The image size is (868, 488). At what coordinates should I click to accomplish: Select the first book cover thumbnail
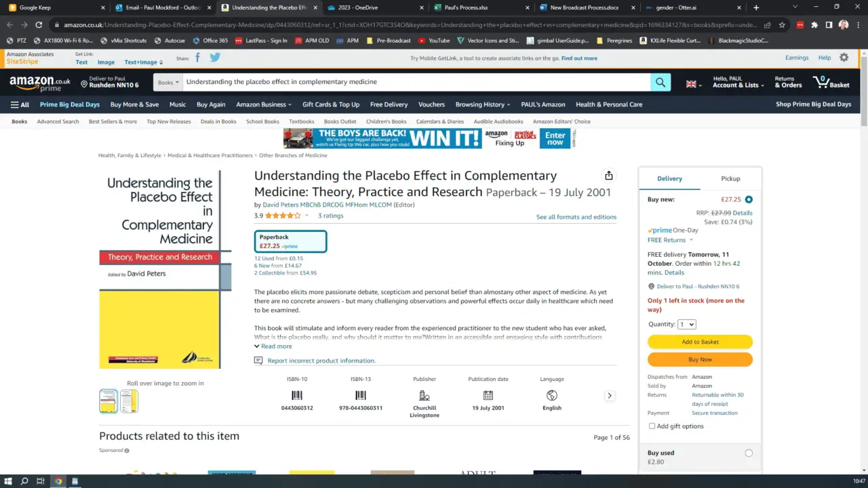(x=108, y=401)
